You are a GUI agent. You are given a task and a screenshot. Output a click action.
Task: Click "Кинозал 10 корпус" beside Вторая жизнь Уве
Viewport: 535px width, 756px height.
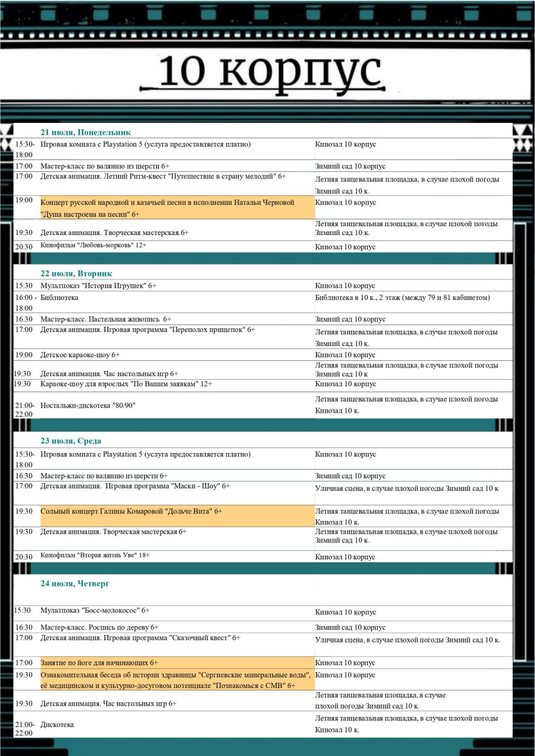tap(345, 557)
